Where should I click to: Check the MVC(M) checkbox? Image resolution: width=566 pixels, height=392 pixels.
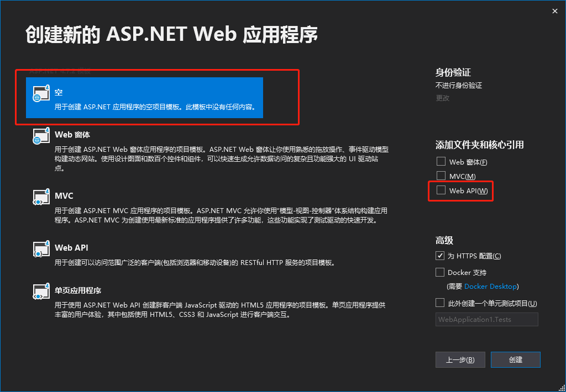441,176
